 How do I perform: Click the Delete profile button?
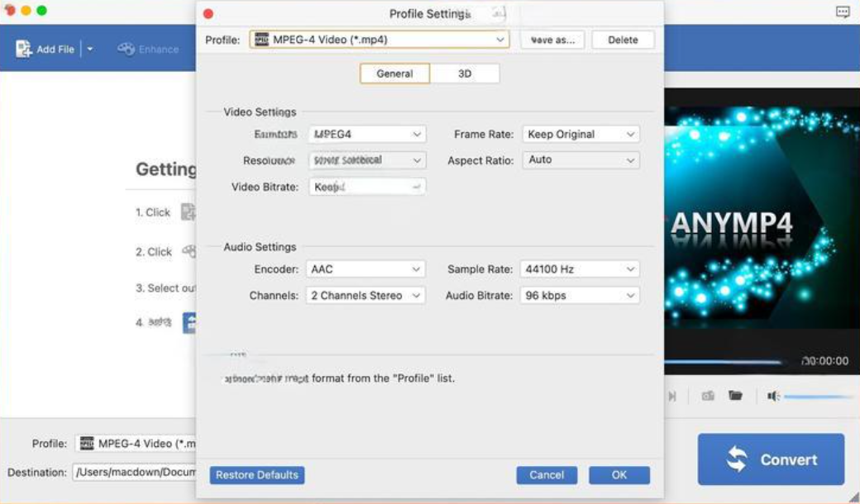coord(623,40)
